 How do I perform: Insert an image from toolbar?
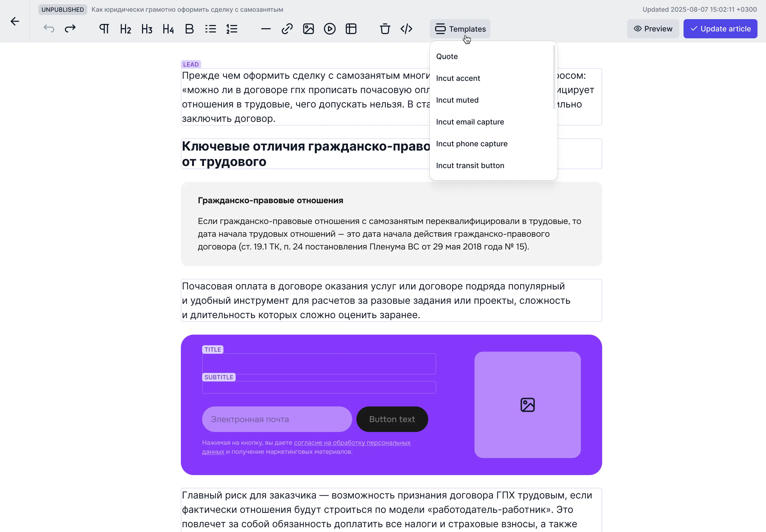pos(308,29)
